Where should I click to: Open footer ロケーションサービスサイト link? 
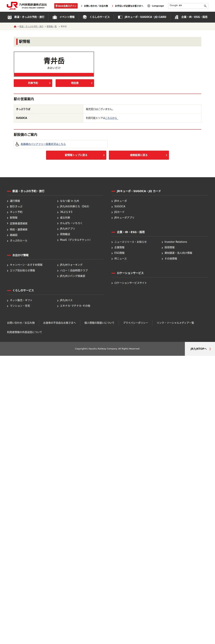tap(130, 283)
